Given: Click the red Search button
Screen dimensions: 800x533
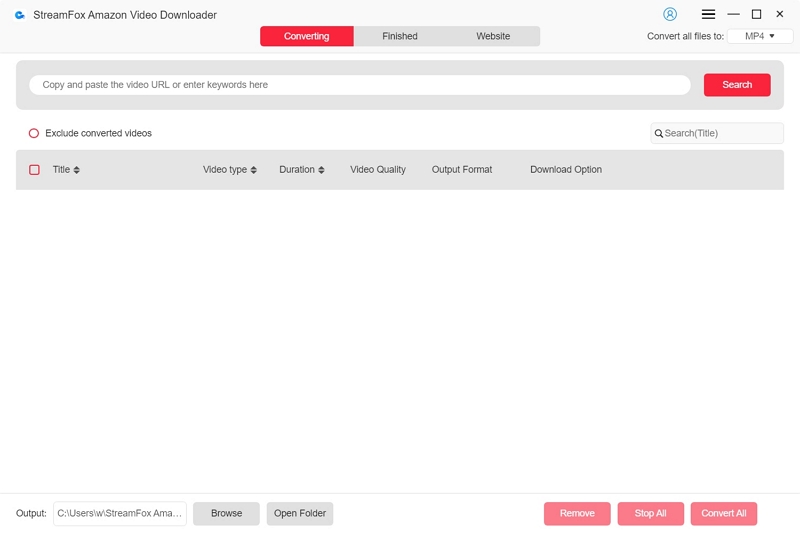Looking at the screenshot, I should coord(737,85).
